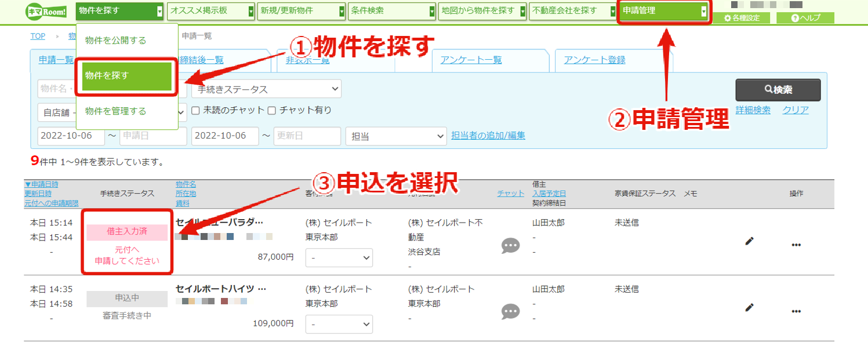Image resolution: width=868 pixels, height=342 pixels.
Task: Open 詳細検索 link
Action: coord(753,110)
